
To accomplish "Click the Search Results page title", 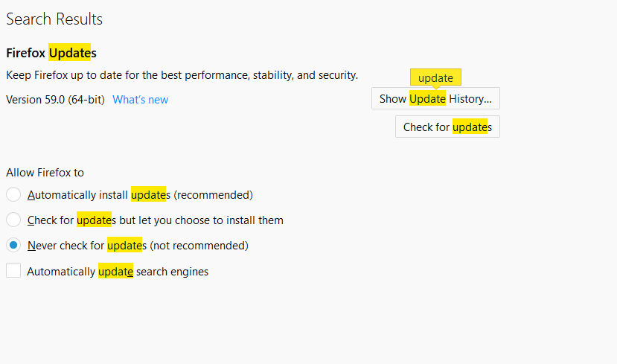I will click(54, 19).
